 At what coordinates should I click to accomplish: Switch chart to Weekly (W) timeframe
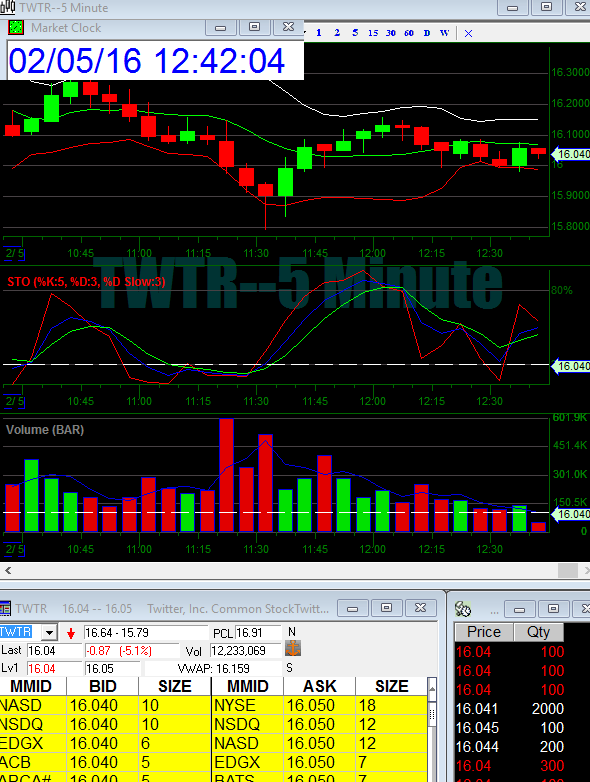[x=444, y=33]
